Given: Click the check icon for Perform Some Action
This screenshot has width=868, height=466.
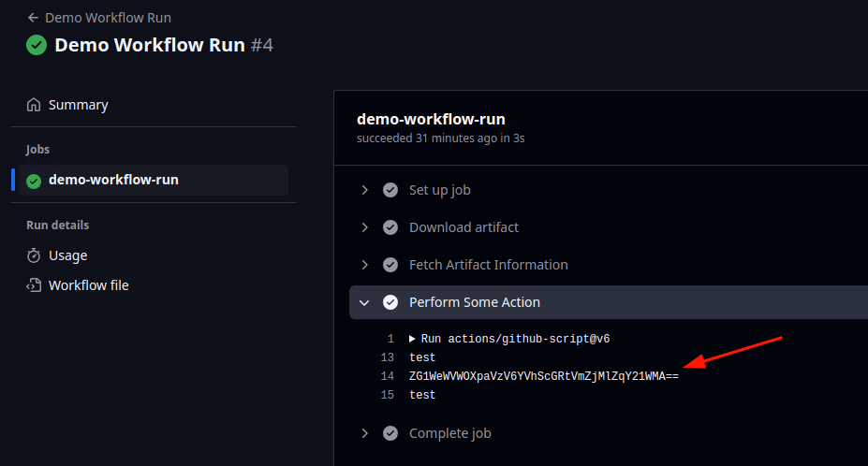Looking at the screenshot, I should pos(390,302).
